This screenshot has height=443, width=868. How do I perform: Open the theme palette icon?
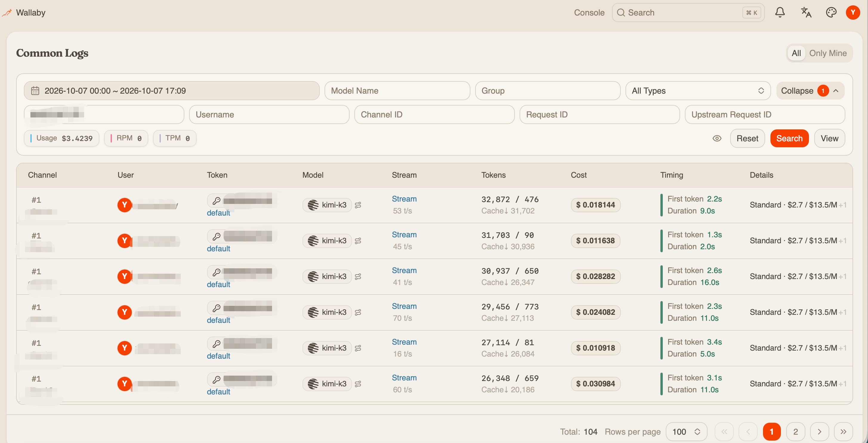(831, 13)
